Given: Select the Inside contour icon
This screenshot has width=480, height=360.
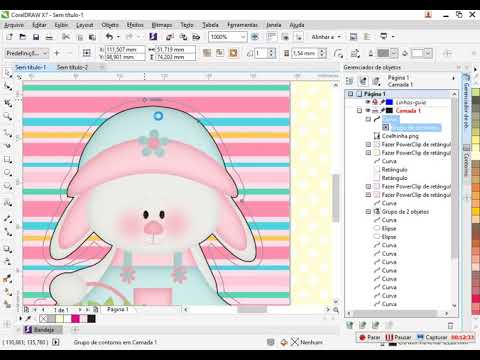Looking at the screenshot, I should click(220, 53).
